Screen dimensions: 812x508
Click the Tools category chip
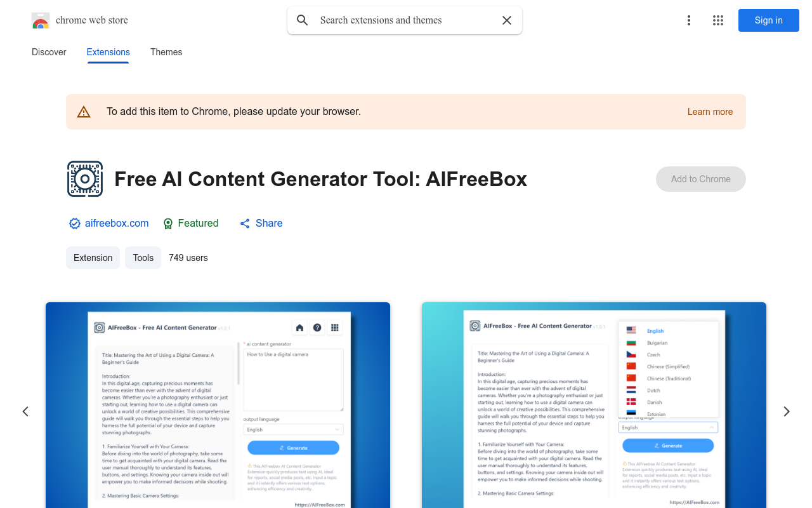click(143, 258)
